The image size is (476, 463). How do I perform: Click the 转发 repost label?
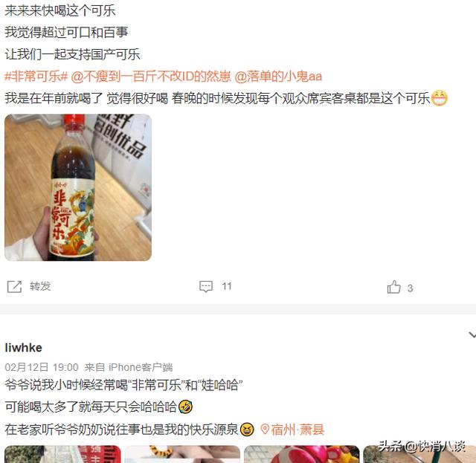(40, 286)
